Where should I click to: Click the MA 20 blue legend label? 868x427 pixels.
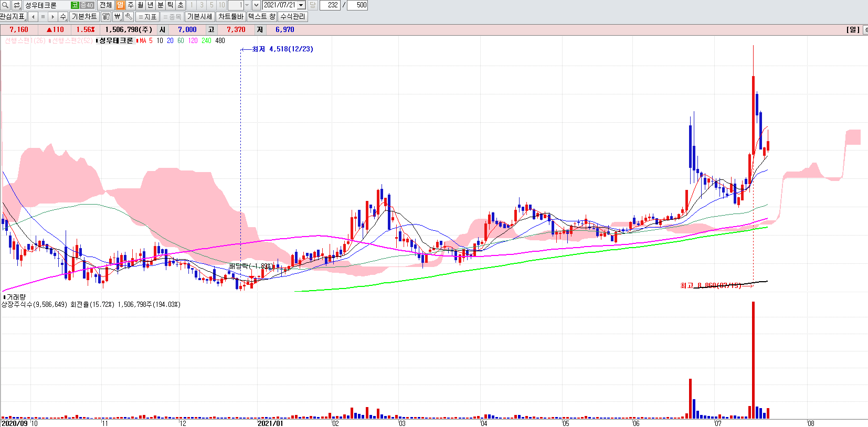(170, 40)
